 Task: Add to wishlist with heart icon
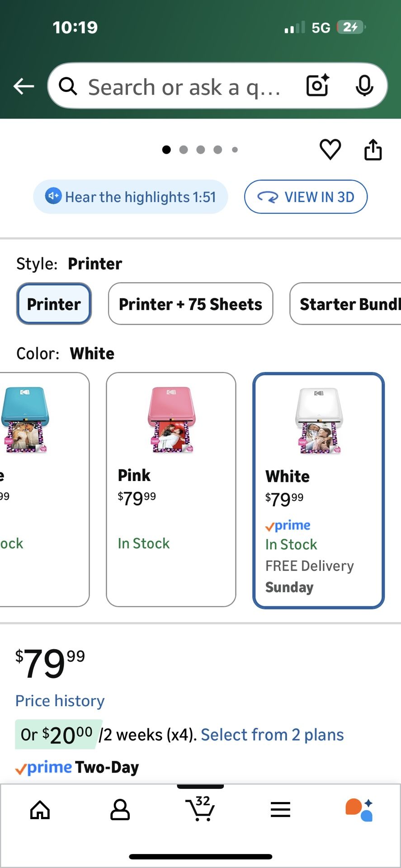point(330,150)
